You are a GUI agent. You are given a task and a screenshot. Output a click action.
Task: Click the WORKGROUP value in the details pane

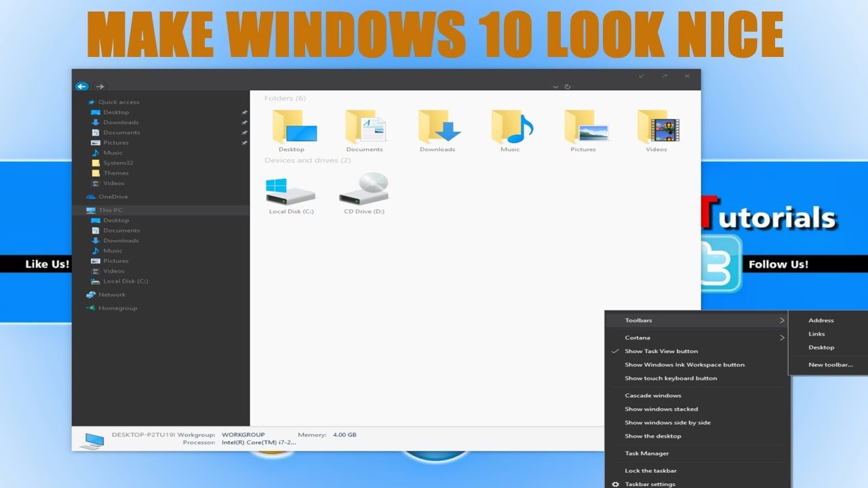point(243,434)
